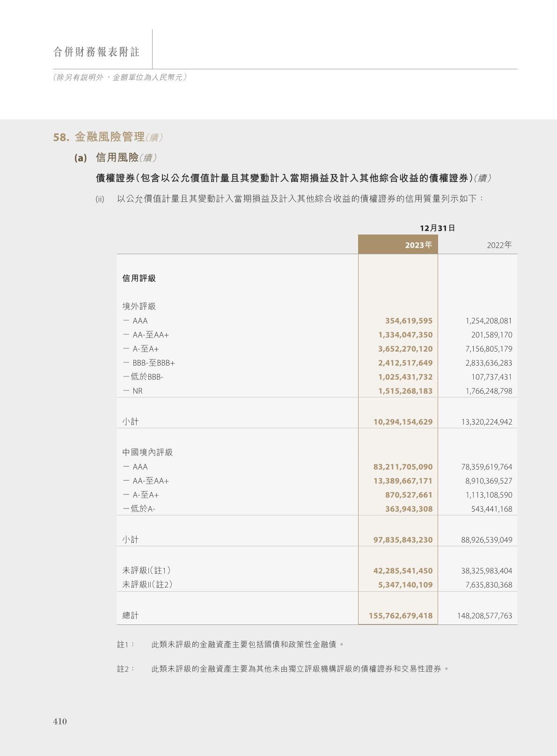Image resolution: width=557 pixels, height=756 pixels.
Task: Select the 2022 total value 148,208,577,763
Action: [x=484, y=616]
